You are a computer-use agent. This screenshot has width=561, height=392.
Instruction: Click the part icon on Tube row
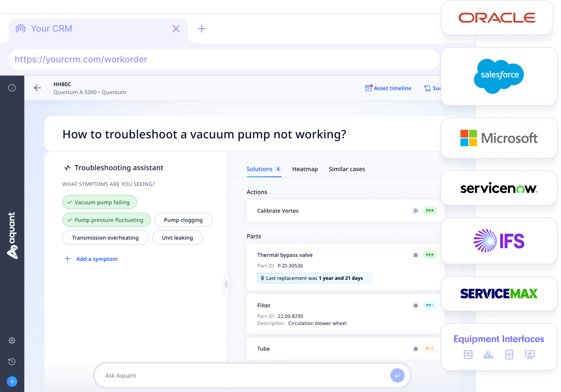click(415, 349)
